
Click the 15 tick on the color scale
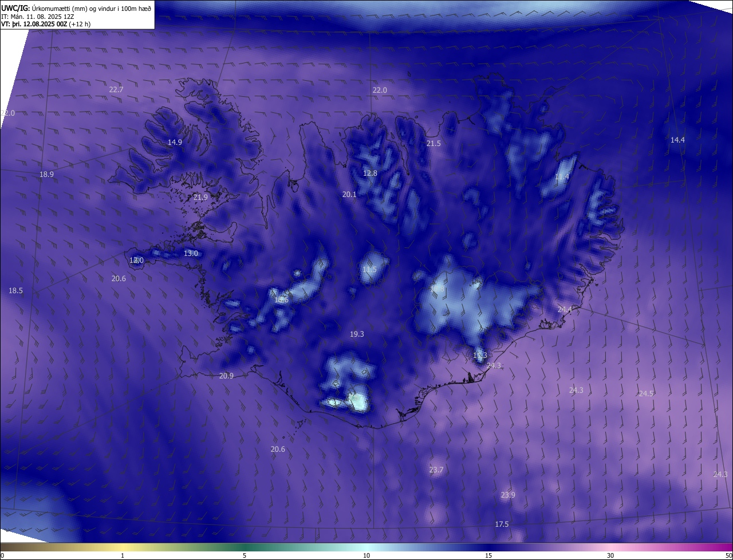(x=488, y=555)
